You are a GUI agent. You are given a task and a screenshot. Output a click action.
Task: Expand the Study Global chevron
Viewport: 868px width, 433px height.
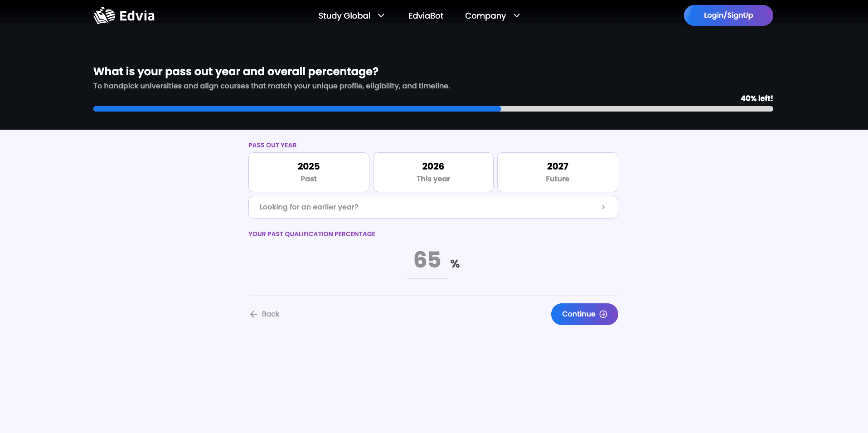pos(381,15)
